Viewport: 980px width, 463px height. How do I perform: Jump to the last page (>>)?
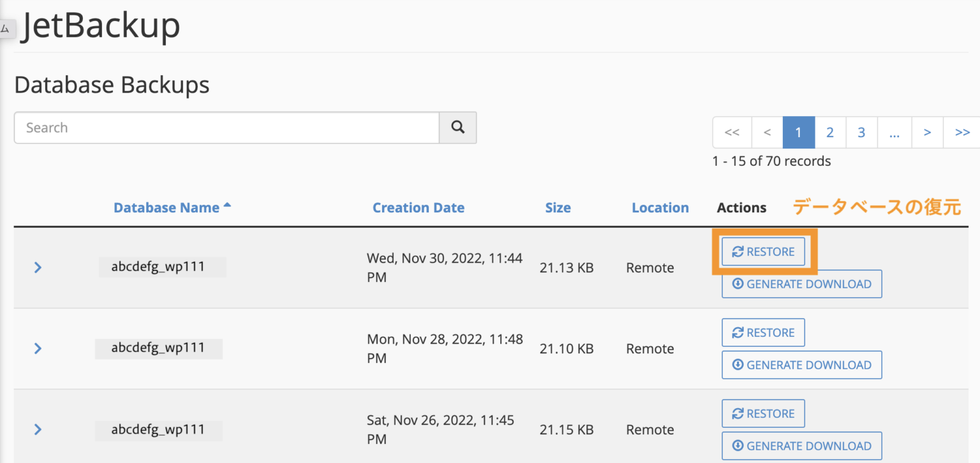pos(962,133)
